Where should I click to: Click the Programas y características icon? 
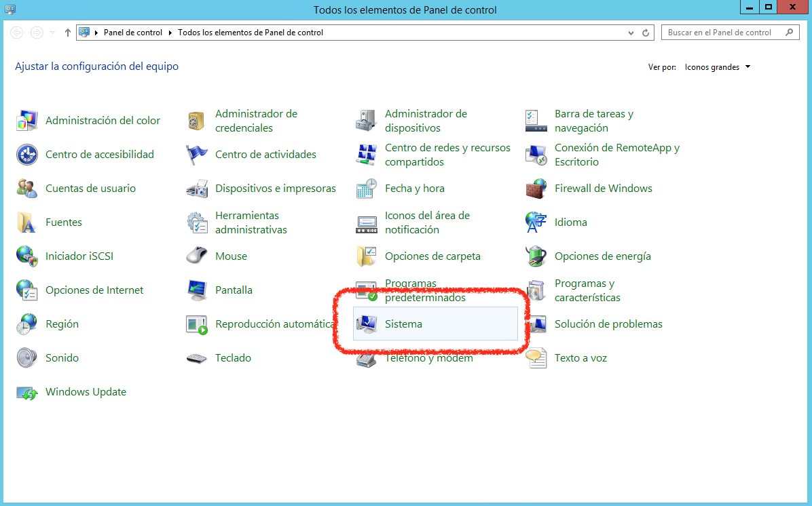(x=536, y=290)
